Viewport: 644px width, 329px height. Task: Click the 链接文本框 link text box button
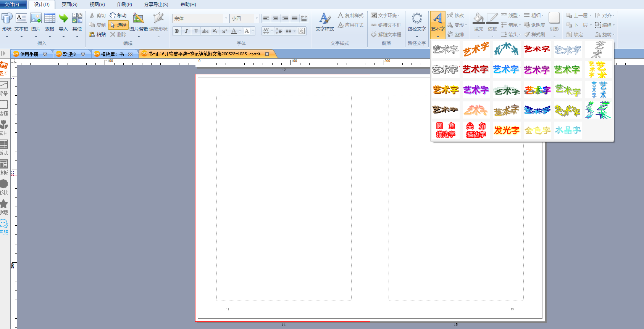pyautogui.click(x=386, y=25)
